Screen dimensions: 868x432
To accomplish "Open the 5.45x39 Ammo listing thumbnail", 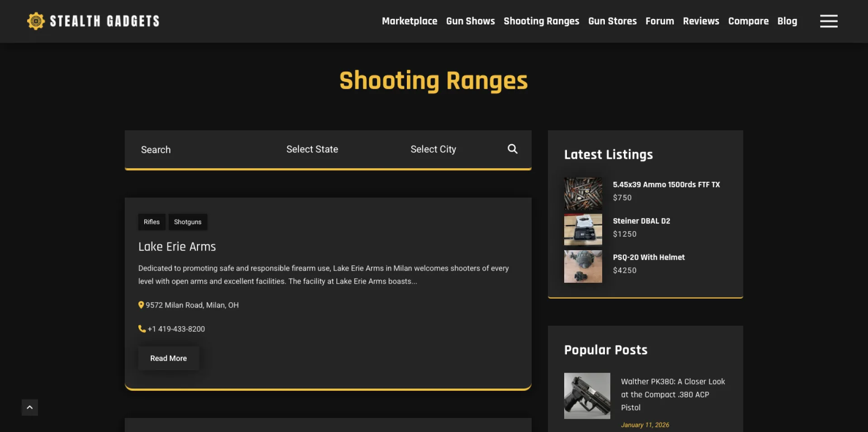I will pyautogui.click(x=583, y=193).
